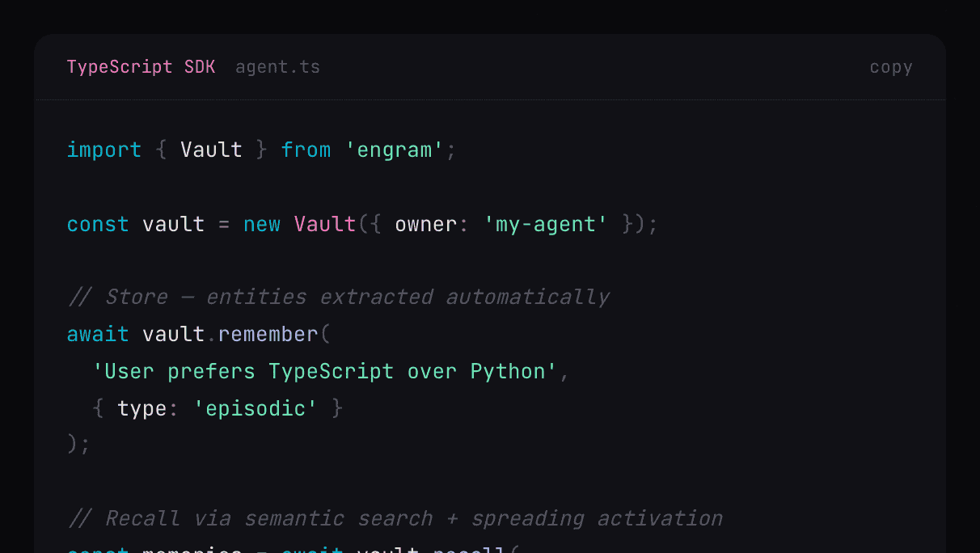Viewport: 980px width, 553px height.
Task: Click the from keyword in import statement
Action: click(x=306, y=150)
